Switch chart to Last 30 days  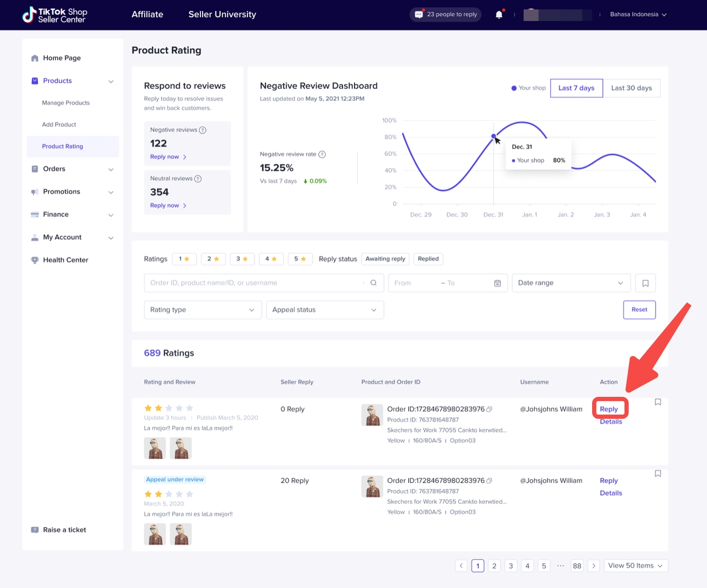pyautogui.click(x=631, y=88)
